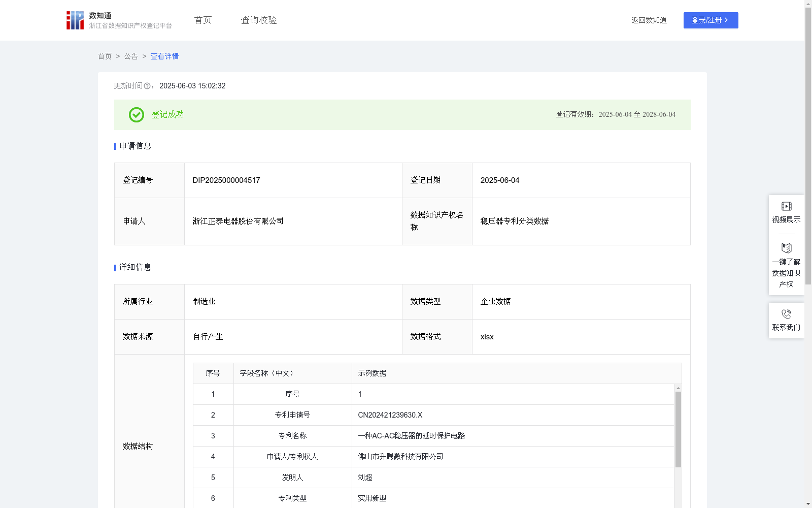This screenshot has height=508, width=812.
Task: Click 查看详情 breadcrumb item
Action: [164, 56]
